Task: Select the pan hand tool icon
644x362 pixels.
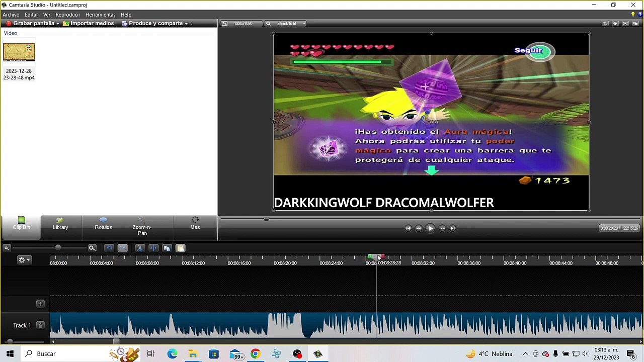Action: [x=615, y=23]
